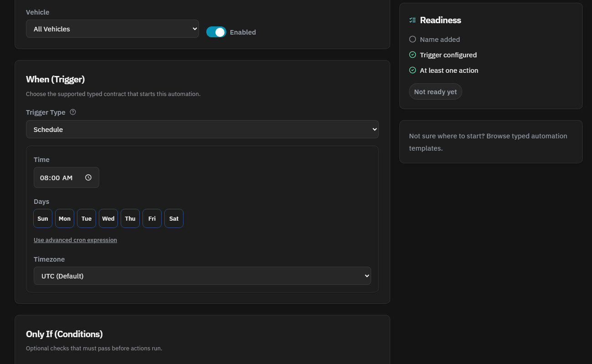Click the Name added empty circle icon
The image size is (592, 364).
(x=413, y=39)
